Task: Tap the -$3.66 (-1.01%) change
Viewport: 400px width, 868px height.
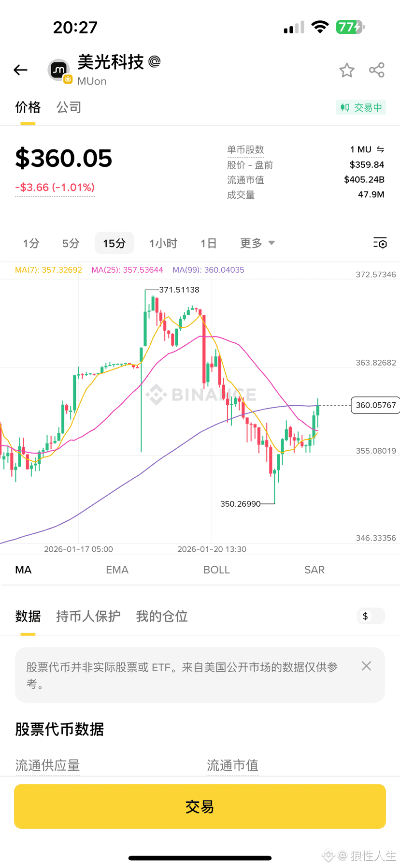Action: [55, 187]
